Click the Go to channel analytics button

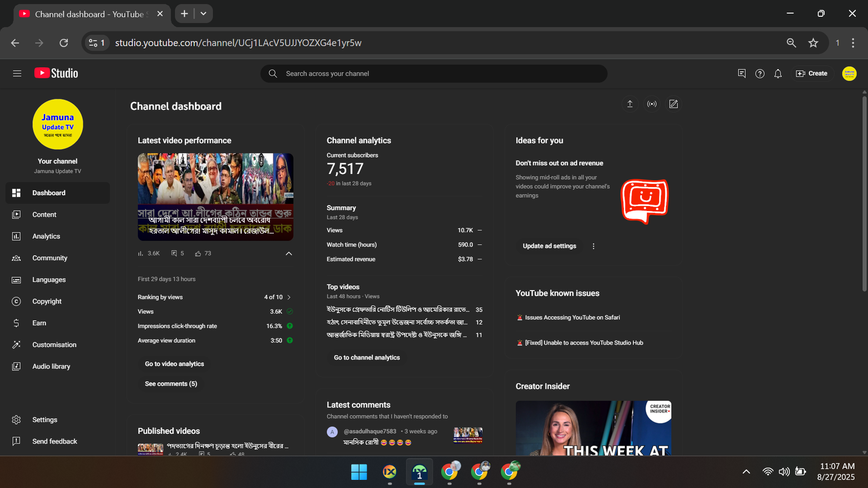(367, 358)
